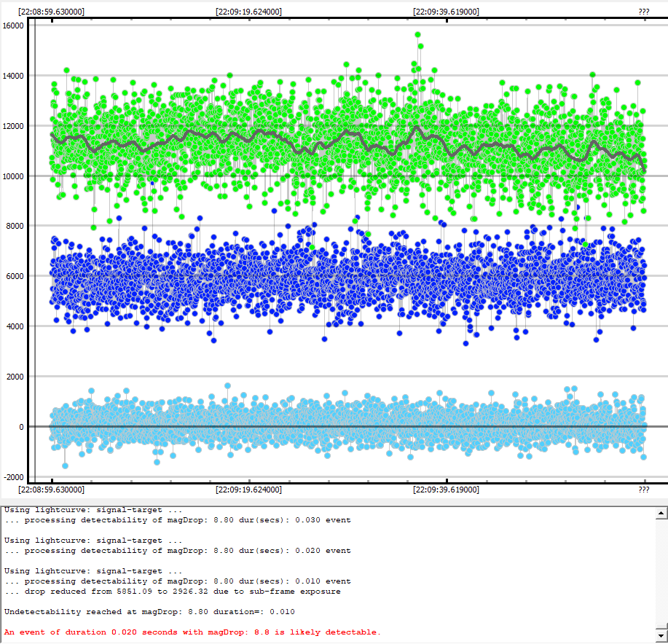Image resolution: width=668 pixels, height=644 pixels.
Task: Click the empty scrollbar track above the thumb
Action: pos(661,568)
